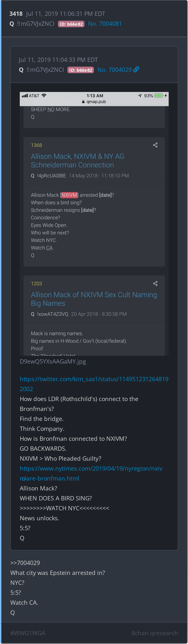188x644 pixels.
Task: Click the highlighted NXIVM tag in post 1368
Action: [69, 195]
